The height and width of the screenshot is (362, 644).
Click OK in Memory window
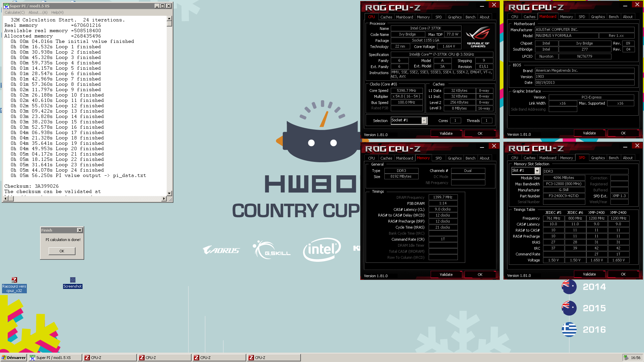pyautogui.click(x=480, y=275)
